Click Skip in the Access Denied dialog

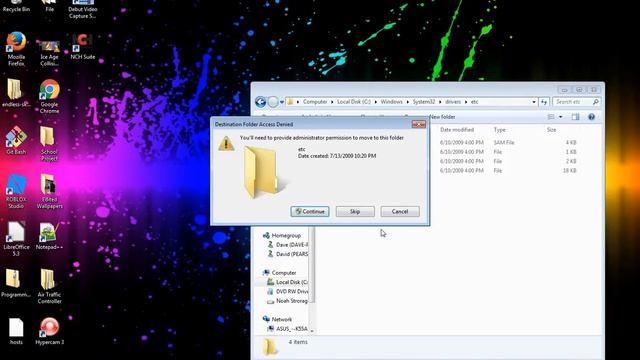(x=355, y=211)
